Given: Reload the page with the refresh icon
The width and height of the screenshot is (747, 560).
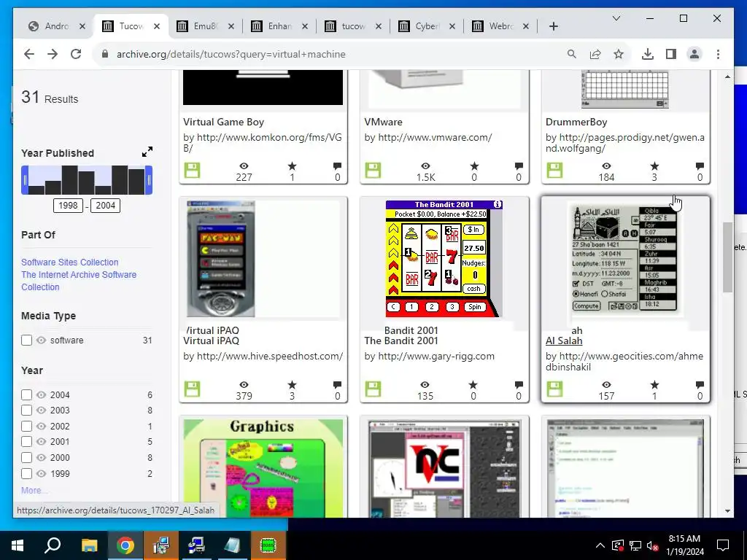Looking at the screenshot, I should point(76,54).
